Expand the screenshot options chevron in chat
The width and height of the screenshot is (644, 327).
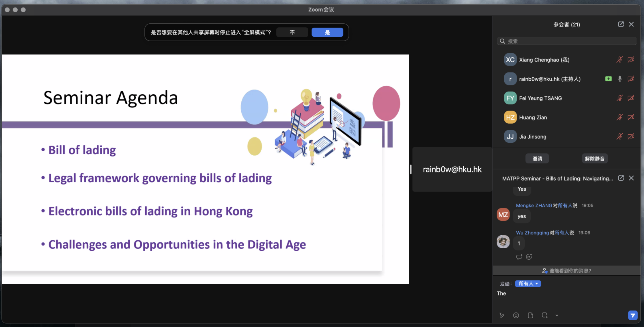point(557,315)
